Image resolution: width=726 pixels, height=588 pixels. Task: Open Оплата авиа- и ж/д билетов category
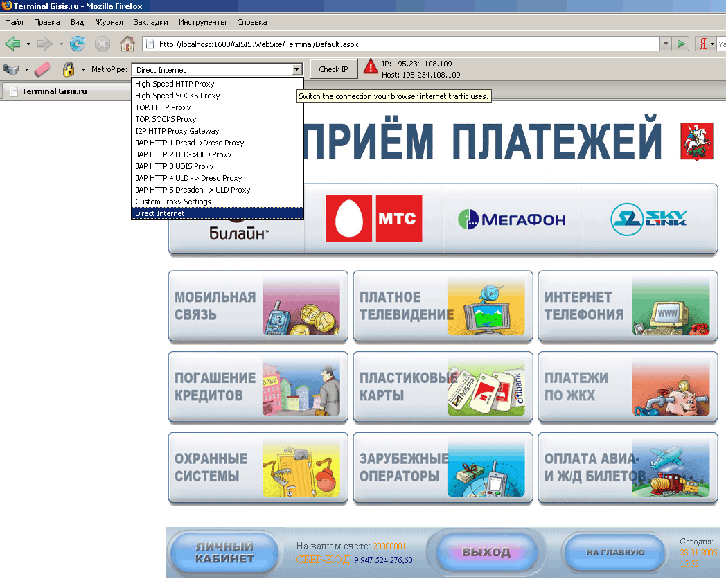tap(628, 468)
